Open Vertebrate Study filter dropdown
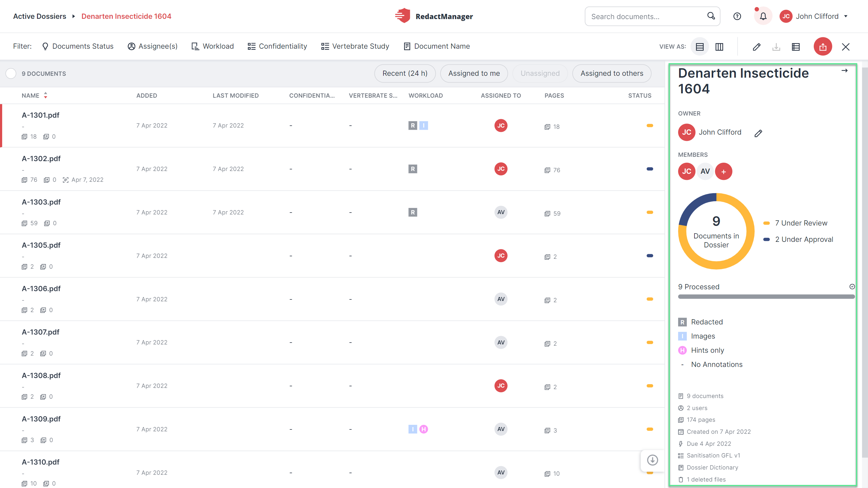 355,46
